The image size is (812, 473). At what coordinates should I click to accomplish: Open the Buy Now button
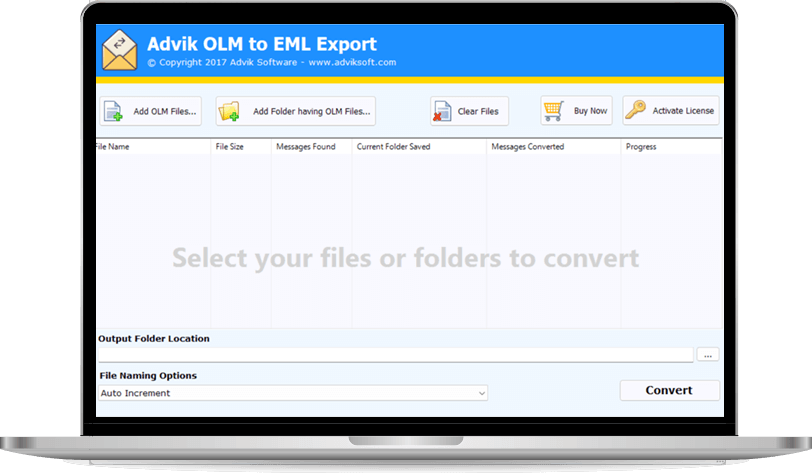coord(576,110)
